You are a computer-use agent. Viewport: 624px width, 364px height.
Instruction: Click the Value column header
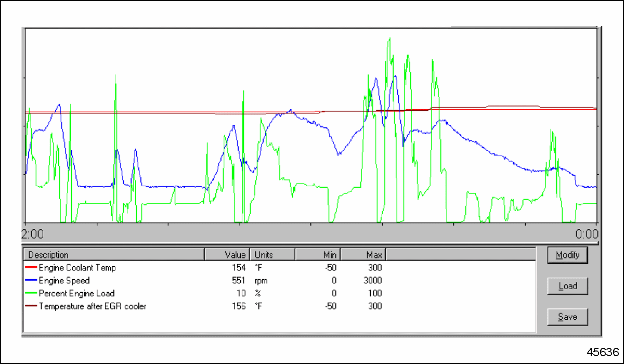pos(227,255)
